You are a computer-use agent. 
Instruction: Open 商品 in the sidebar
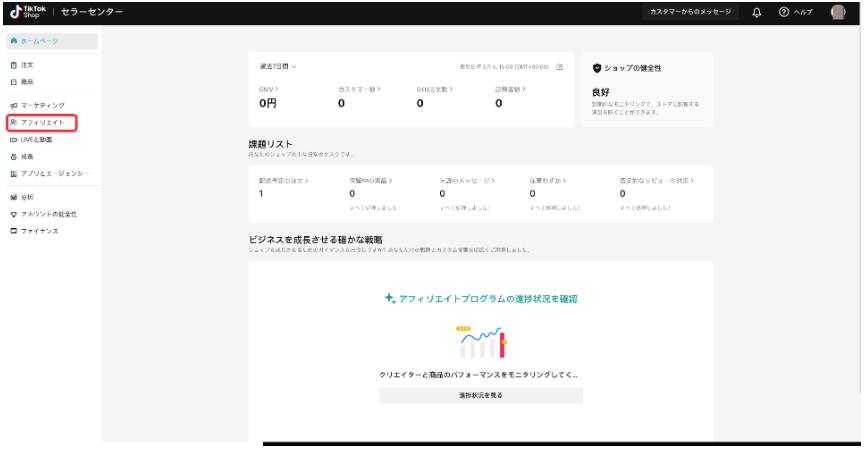[27, 82]
